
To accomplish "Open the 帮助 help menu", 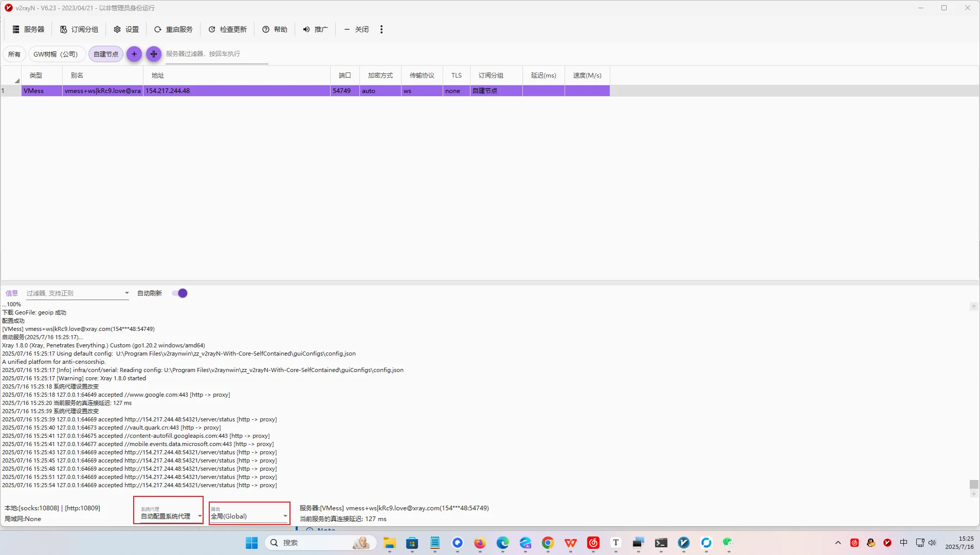I will [275, 29].
